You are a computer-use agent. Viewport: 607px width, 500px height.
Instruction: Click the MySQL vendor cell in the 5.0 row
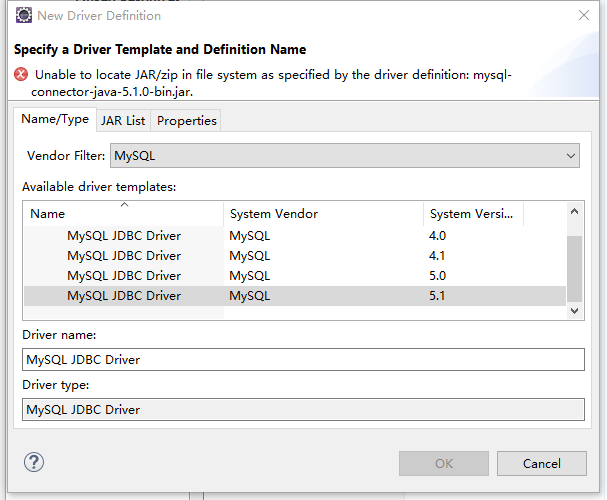tap(250, 276)
